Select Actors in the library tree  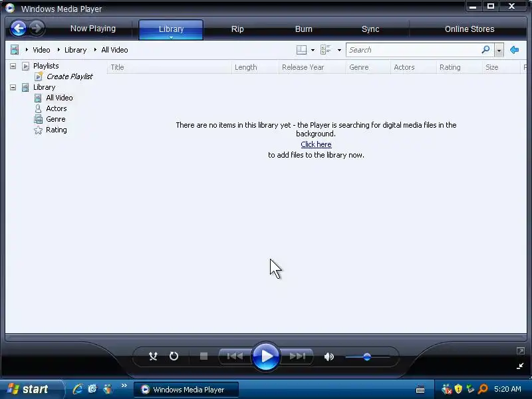pos(57,108)
